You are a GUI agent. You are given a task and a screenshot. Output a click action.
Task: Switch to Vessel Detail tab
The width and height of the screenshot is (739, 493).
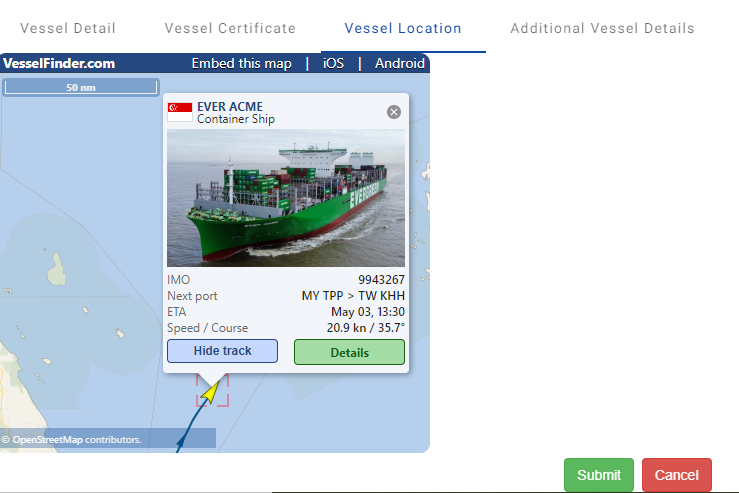(x=68, y=28)
